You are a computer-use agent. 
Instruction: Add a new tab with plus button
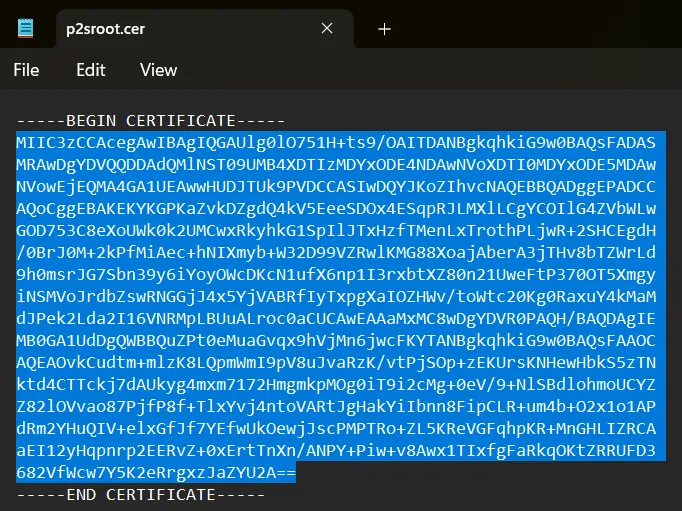click(x=384, y=29)
